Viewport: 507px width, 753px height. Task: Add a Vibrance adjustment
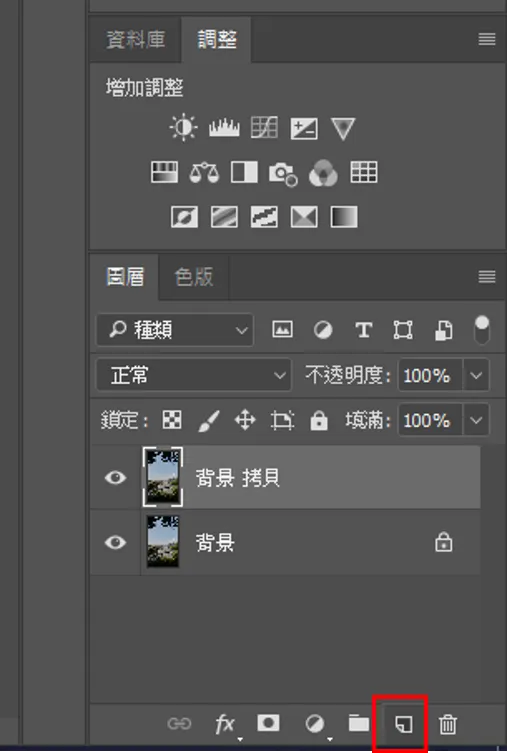(343, 129)
